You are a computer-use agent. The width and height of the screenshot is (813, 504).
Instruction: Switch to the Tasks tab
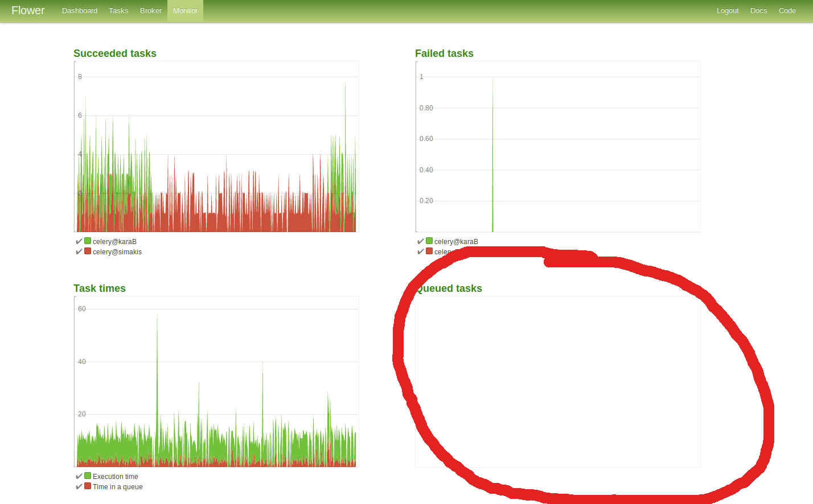tap(118, 11)
